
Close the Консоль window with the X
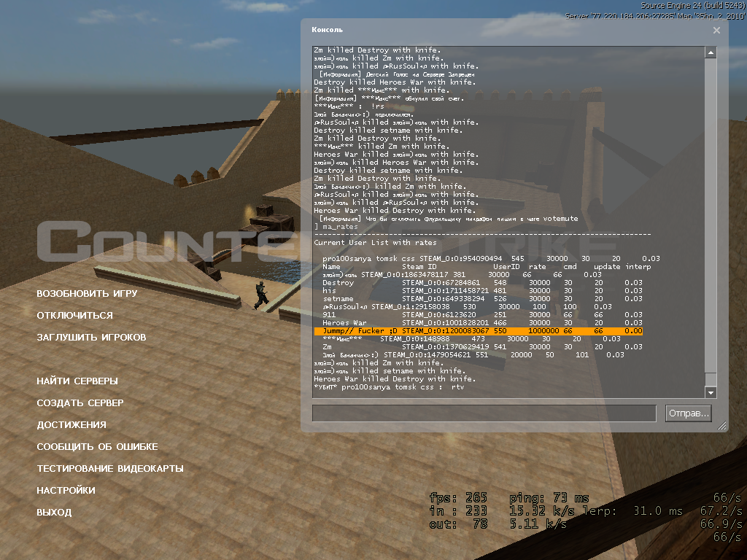point(716,31)
